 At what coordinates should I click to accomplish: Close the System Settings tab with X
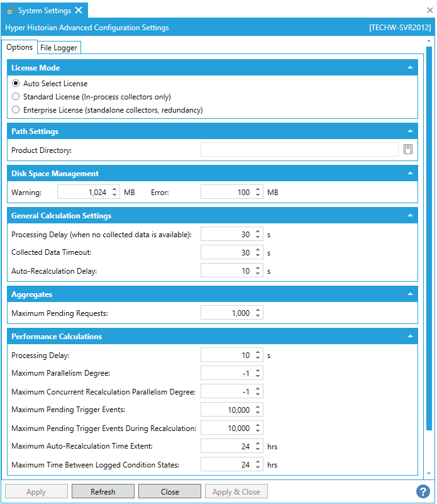[79, 10]
